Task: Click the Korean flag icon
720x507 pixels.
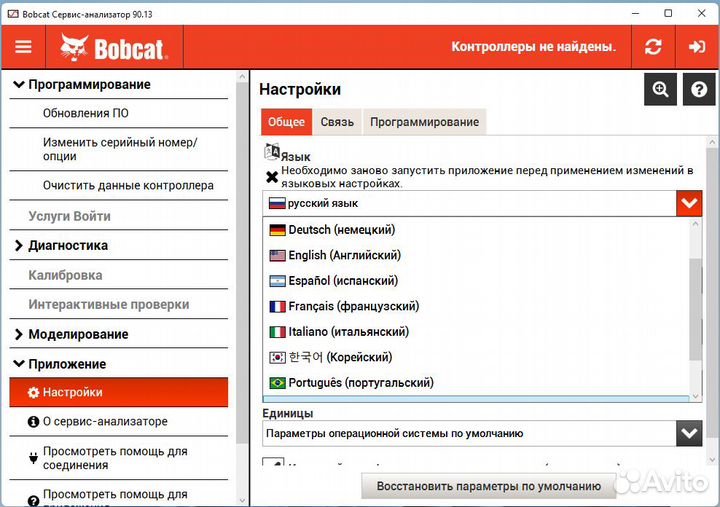Action: coord(277,357)
